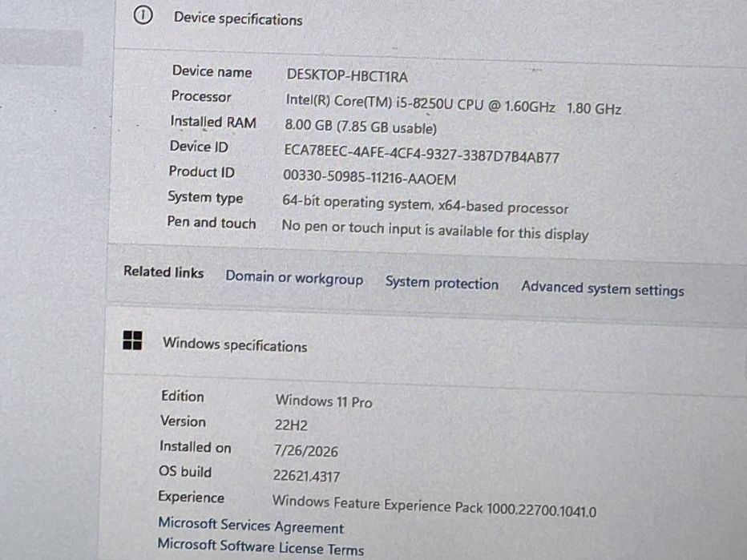This screenshot has width=747, height=560.
Task: Select the 64-bit operating system text
Action: 425,205
